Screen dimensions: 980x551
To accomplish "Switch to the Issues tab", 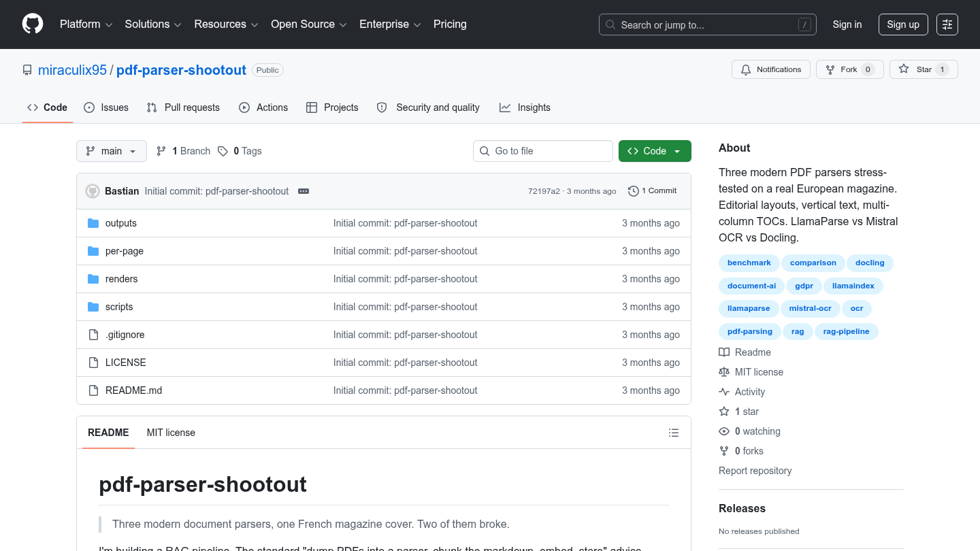I will click(x=106, y=107).
